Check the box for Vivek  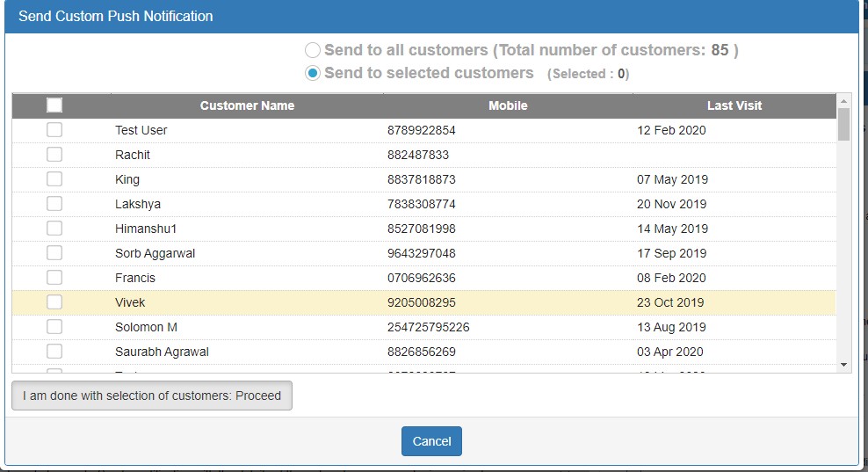click(54, 302)
